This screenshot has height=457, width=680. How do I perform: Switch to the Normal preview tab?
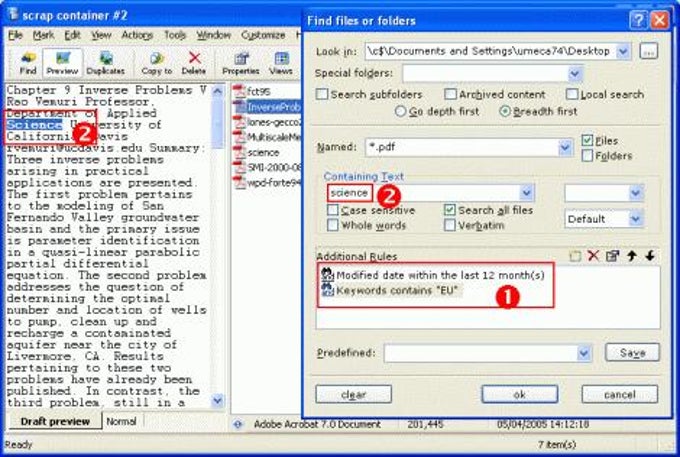121,421
